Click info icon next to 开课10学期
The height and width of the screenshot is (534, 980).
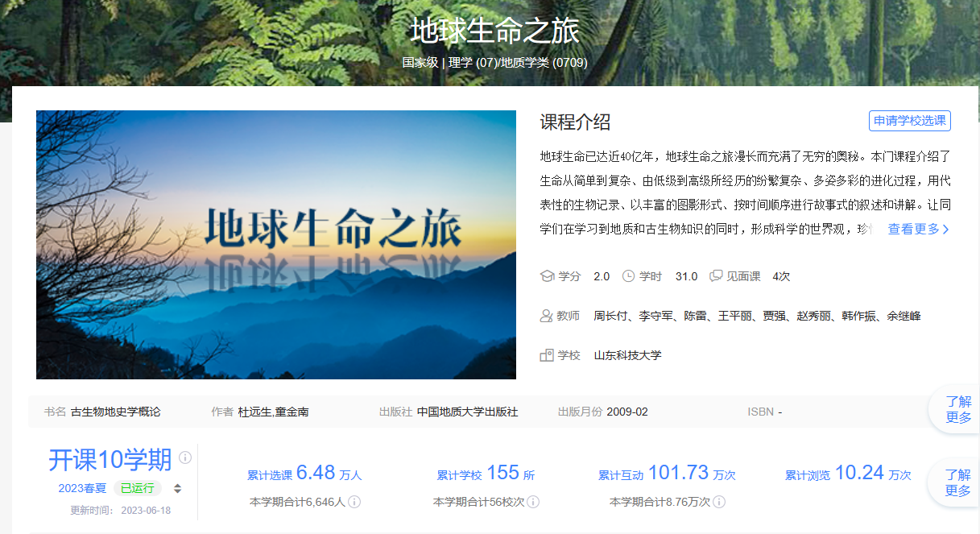185,457
